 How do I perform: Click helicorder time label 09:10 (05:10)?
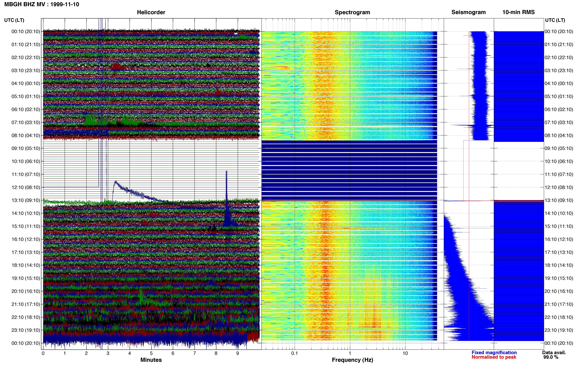pos(26,148)
